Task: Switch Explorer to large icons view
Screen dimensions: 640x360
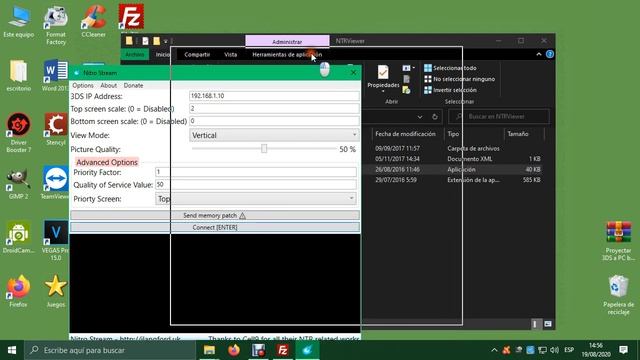Action: point(548,324)
